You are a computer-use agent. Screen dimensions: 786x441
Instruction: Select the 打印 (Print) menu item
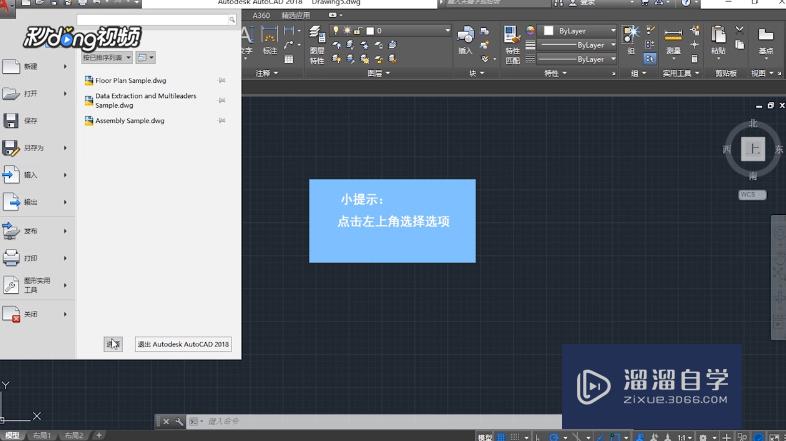pos(37,258)
